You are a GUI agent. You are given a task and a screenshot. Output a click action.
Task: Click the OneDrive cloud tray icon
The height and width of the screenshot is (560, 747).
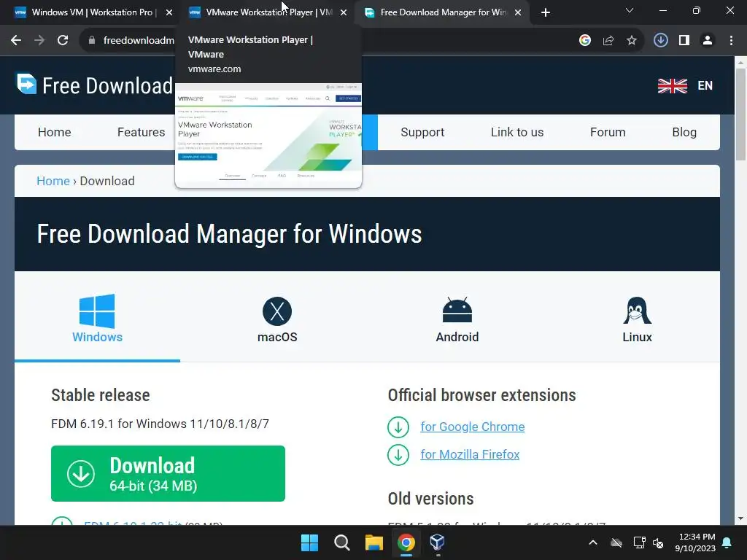point(616,542)
